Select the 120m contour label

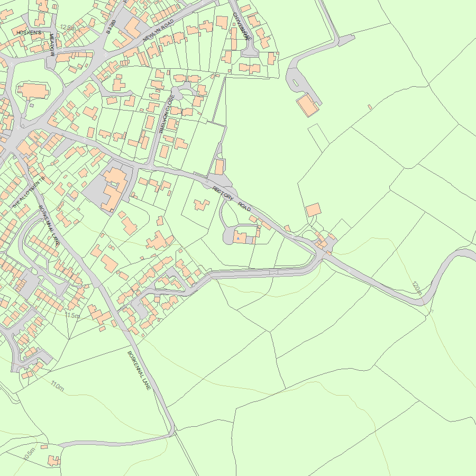[x=417, y=288]
